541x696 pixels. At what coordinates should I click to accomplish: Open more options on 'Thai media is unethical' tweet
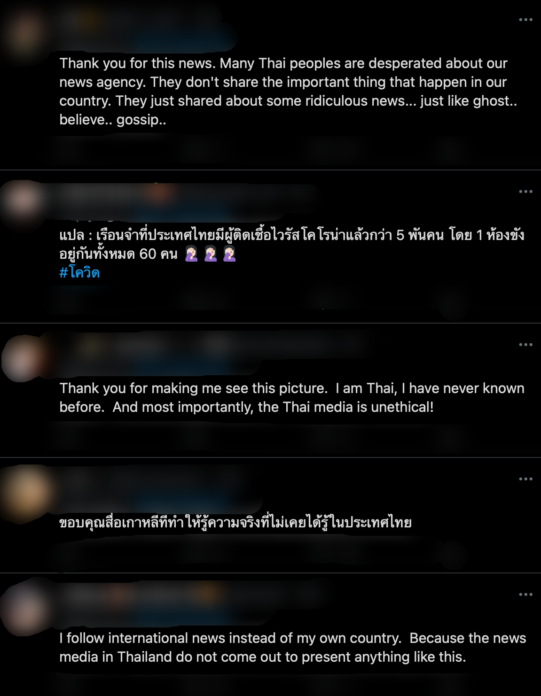(x=525, y=344)
